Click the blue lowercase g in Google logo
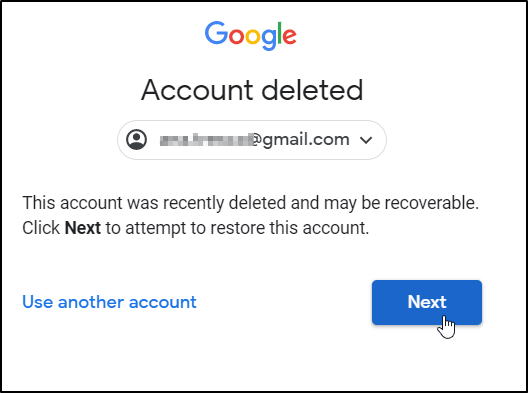Viewport: 528px width, 393px height. point(269,39)
